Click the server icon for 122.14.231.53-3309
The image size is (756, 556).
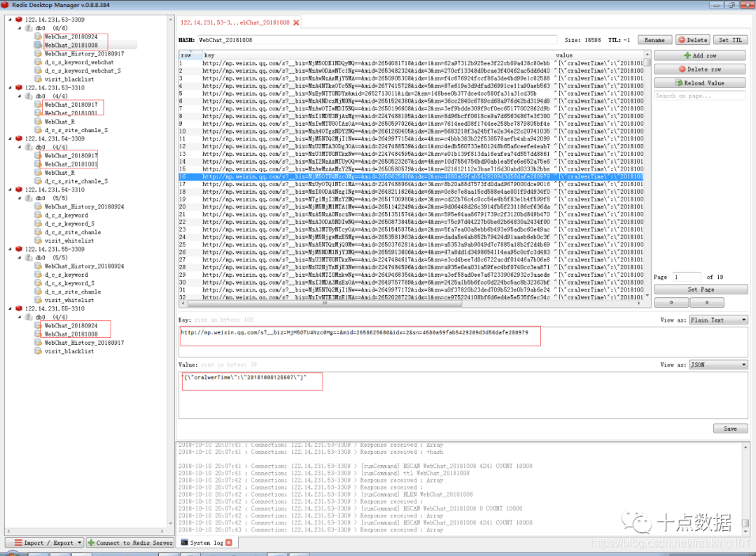pyautogui.click(x=19, y=20)
